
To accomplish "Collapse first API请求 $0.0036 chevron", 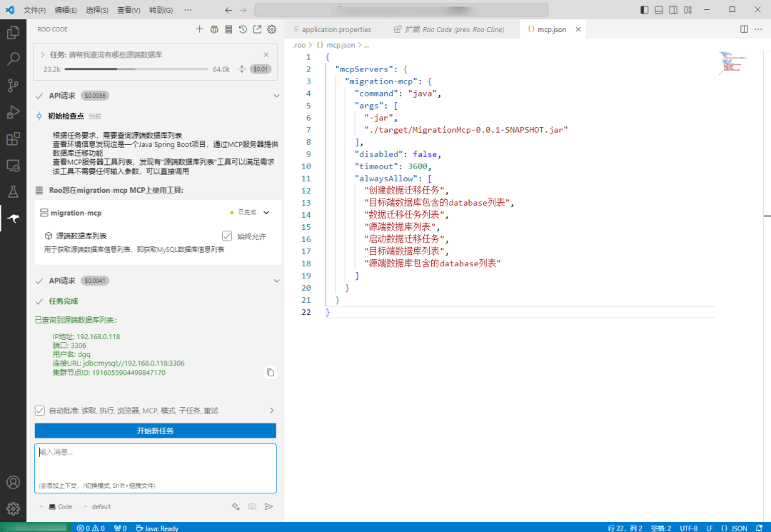I will click(x=276, y=96).
